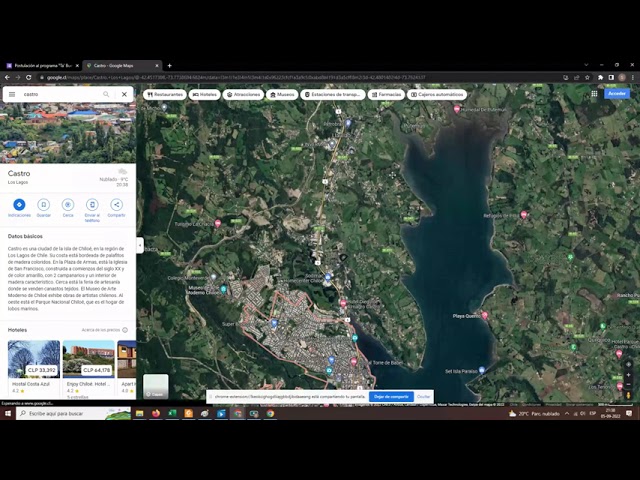Open the Google apps grid

(594, 94)
